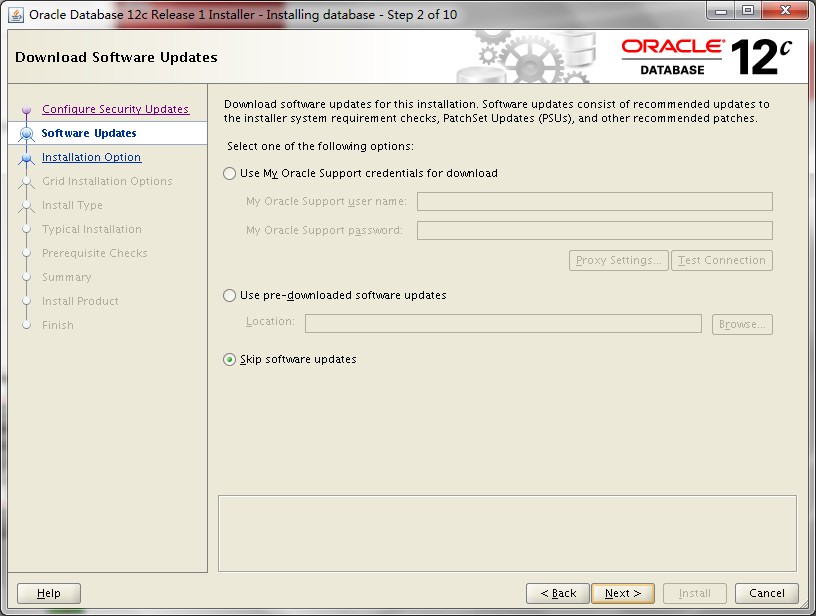Click 'Download Software Updates' heading
The width and height of the screenshot is (816, 616).
click(116, 57)
